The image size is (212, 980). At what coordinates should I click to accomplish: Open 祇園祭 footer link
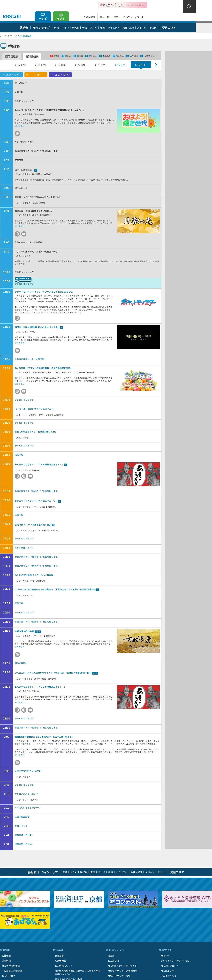point(111,955)
